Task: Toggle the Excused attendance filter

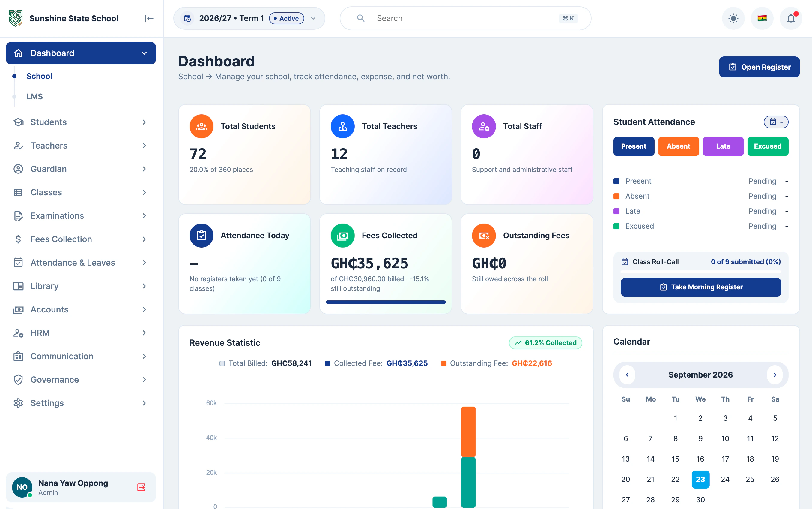Action: coord(768,146)
